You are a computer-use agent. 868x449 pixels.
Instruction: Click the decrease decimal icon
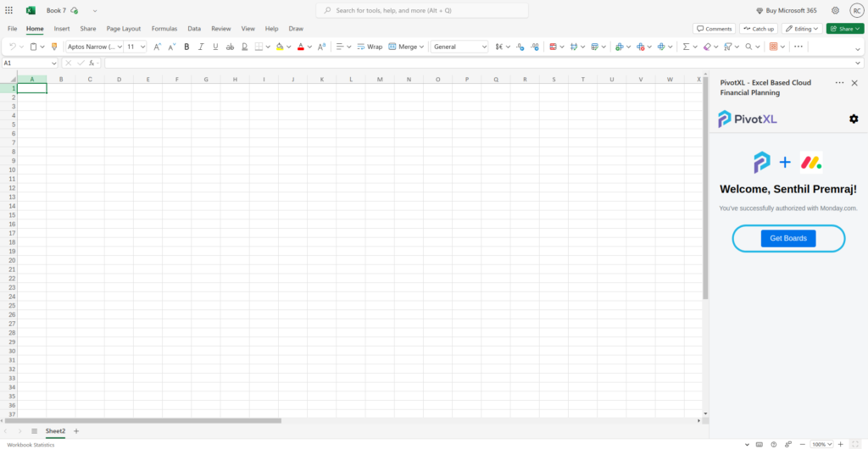tap(520, 47)
